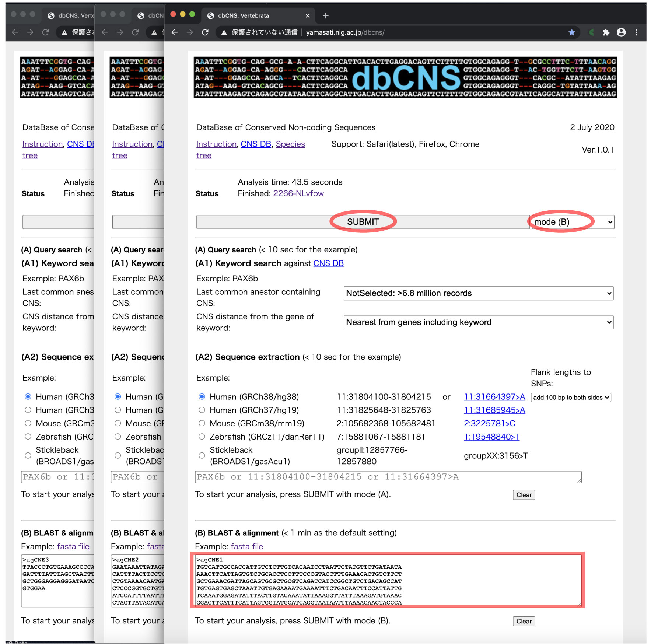Open the Chrome three-dot menu

pos(636,32)
